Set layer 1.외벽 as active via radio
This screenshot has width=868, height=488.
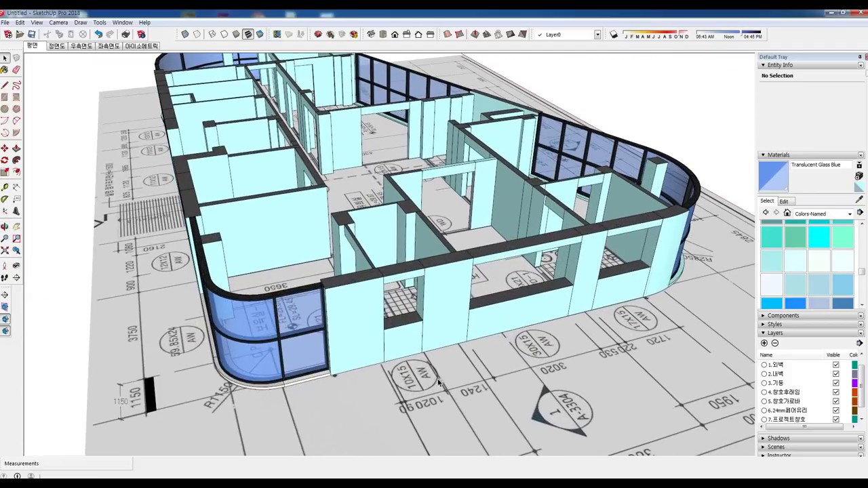[x=764, y=365]
